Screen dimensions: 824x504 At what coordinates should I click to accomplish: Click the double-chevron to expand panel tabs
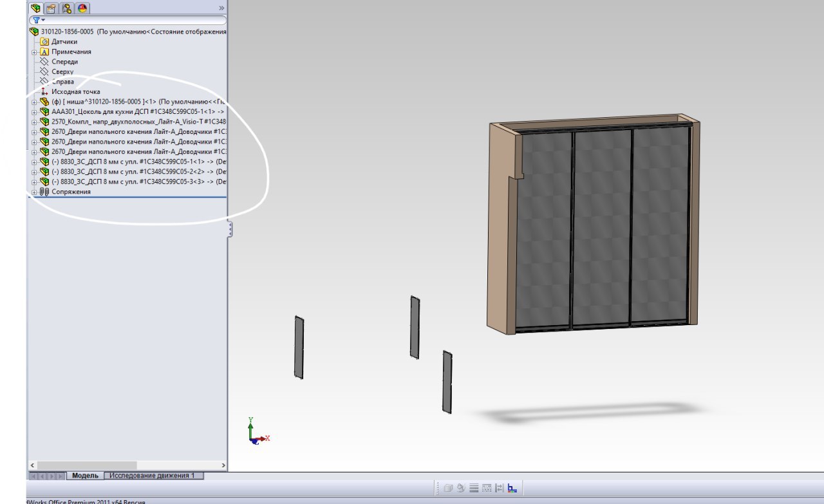[x=221, y=8]
